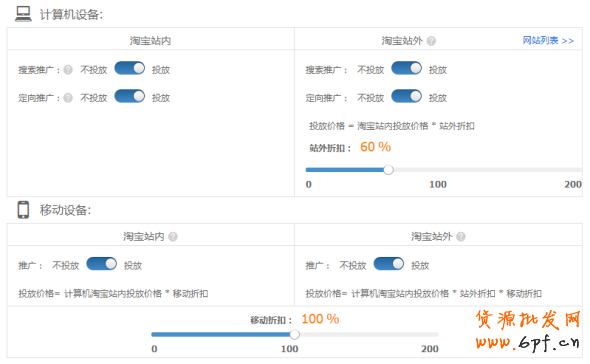Click help icon next to mobile 淘宝站外 header

point(461,237)
